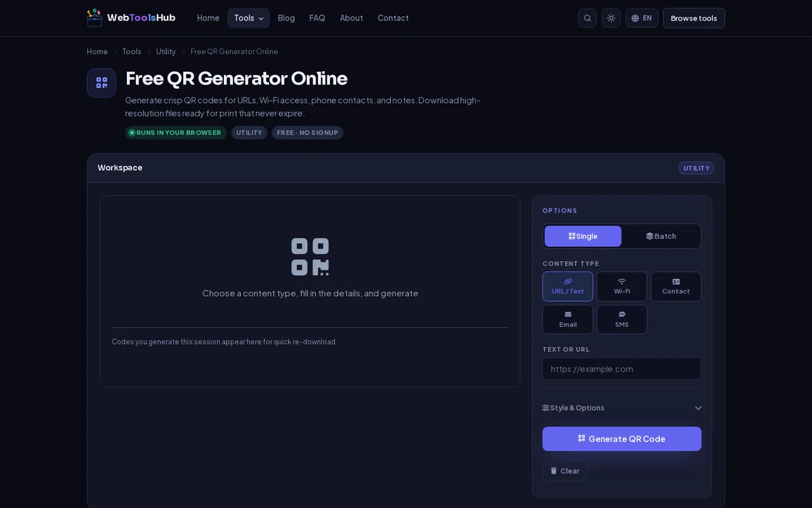Click the 'Free QR Generator Online' heading

(237, 78)
